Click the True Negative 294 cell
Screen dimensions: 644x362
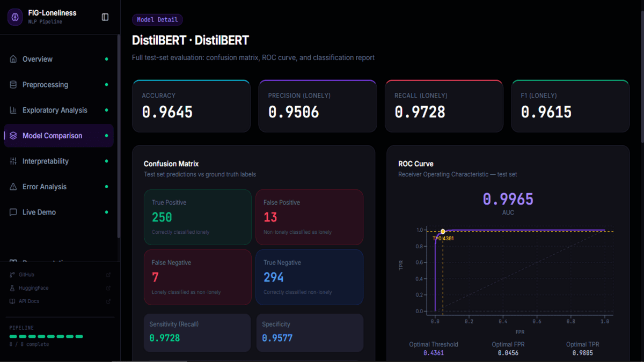309,277
